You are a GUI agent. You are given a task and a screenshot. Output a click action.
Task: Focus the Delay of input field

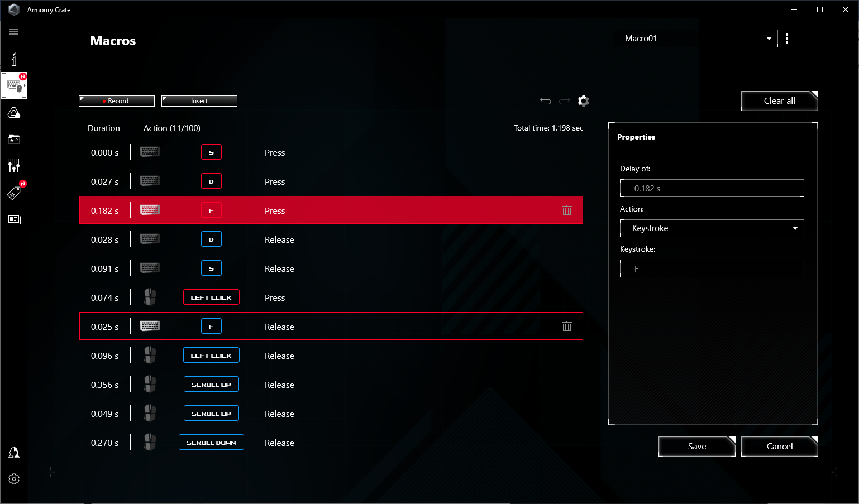point(712,188)
